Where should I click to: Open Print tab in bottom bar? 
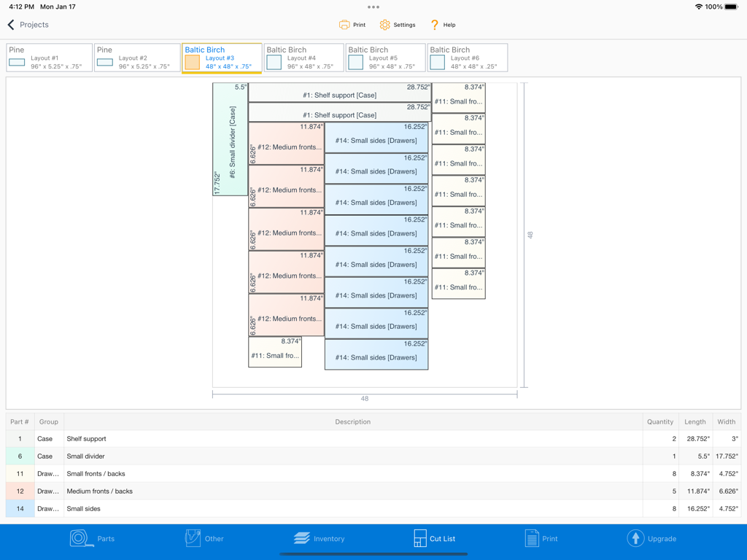pyautogui.click(x=541, y=539)
